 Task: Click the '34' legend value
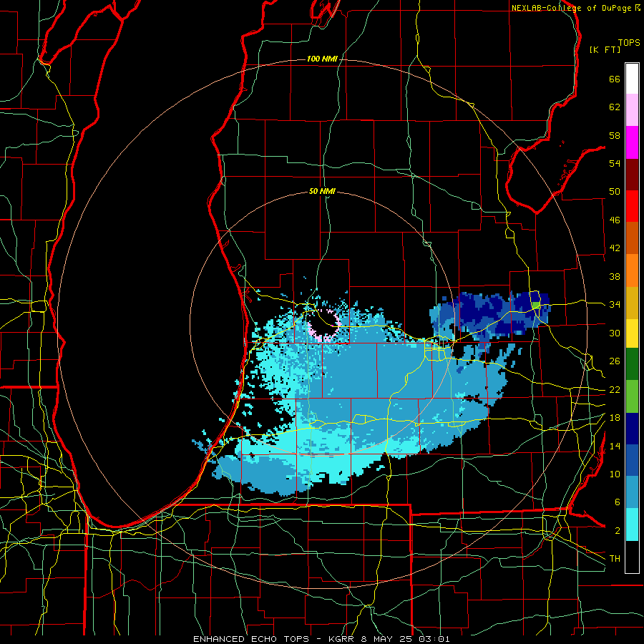(x=615, y=305)
